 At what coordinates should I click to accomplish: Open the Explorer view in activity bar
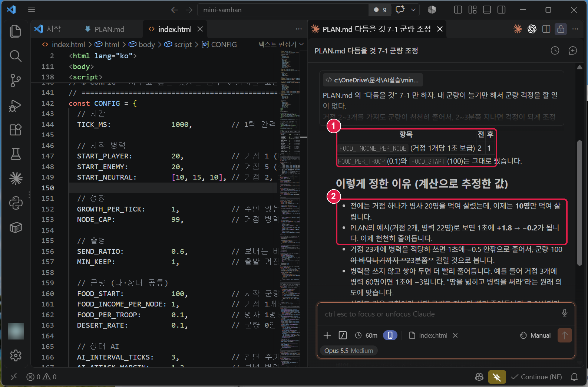16,32
